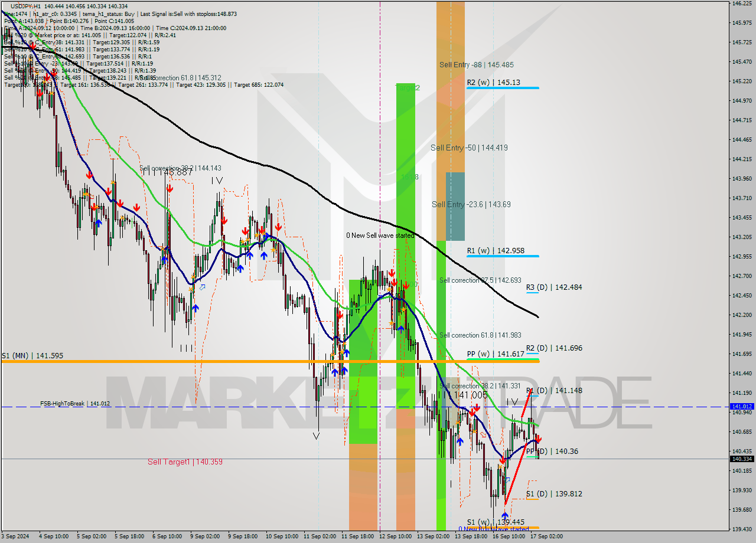Click the 17 Sep 02:00 time label
The image size is (756, 543).
click(x=547, y=537)
